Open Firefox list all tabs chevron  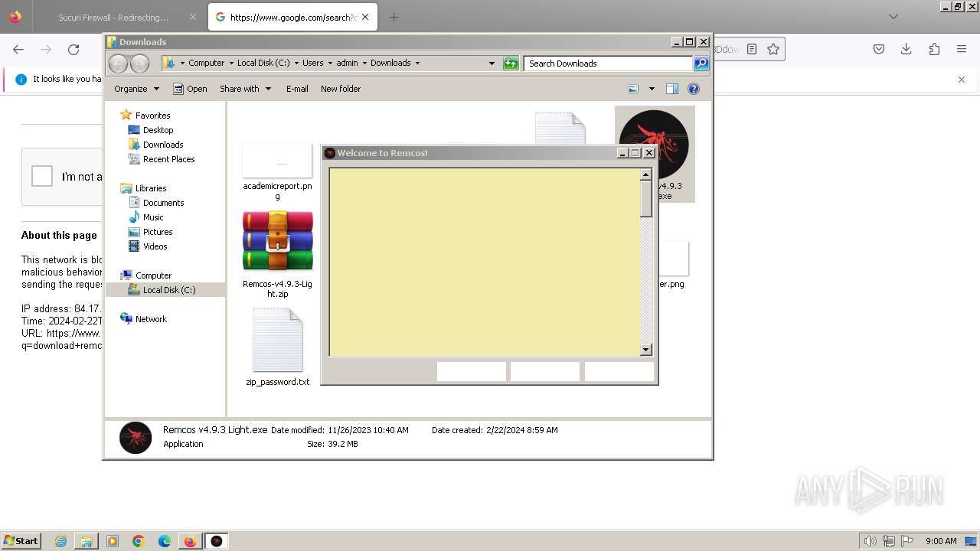[893, 17]
